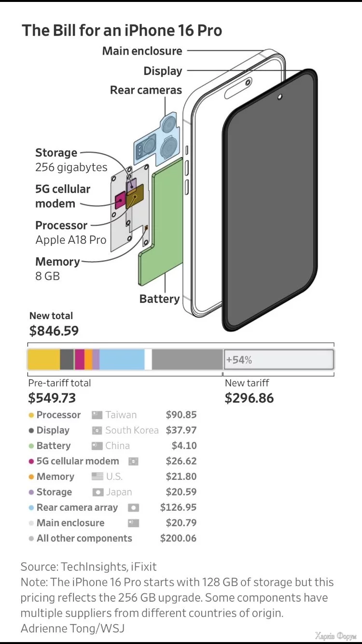This screenshot has width=362, height=644.
Task: Click the dark display panel illustration
Action: point(270,203)
